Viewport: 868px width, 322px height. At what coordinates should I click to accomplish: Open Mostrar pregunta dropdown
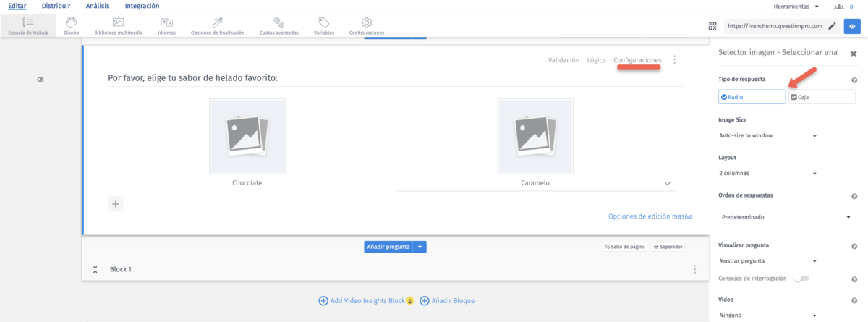767,261
